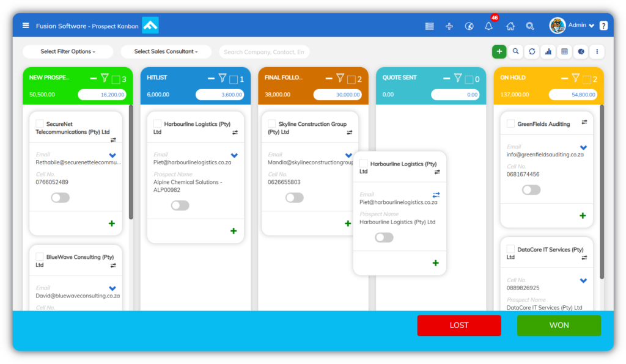Open the list view icon in header
Viewport: 626px width, 364px height.
click(x=430, y=26)
